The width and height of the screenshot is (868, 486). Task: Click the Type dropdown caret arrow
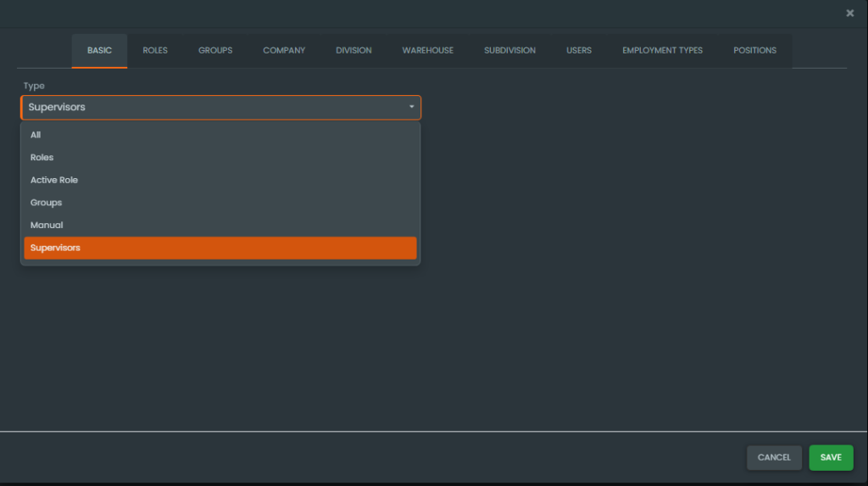(411, 108)
